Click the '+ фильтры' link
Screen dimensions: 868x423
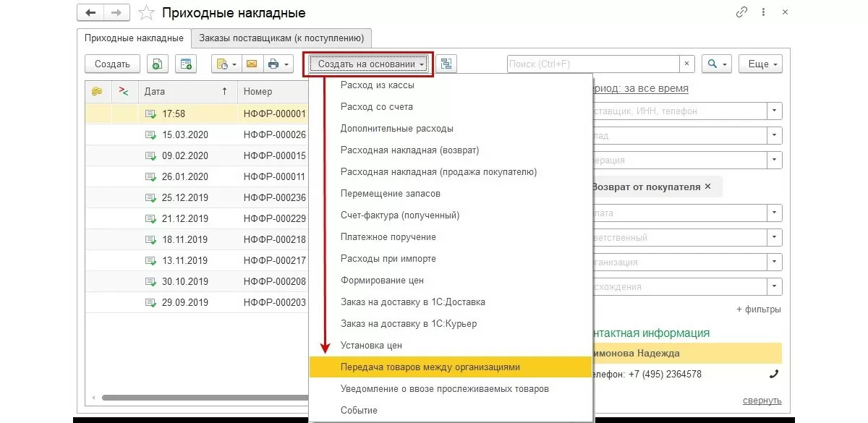(x=759, y=309)
